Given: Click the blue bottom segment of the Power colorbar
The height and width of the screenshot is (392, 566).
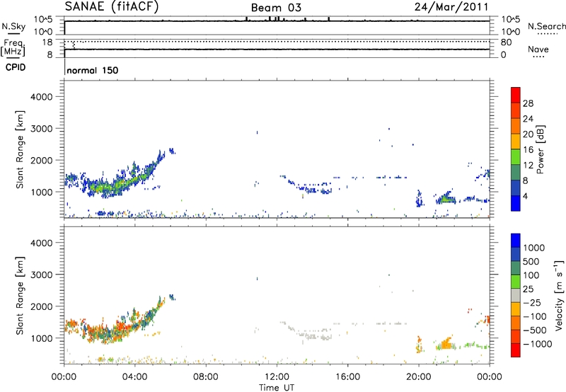Looking at the screenshot, I should 516,203.
